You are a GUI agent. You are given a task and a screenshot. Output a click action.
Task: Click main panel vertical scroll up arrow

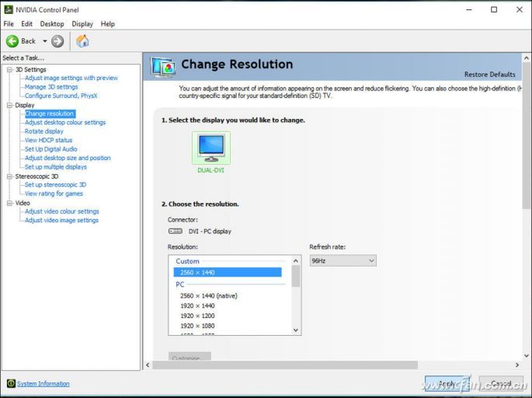pos(527,58)
